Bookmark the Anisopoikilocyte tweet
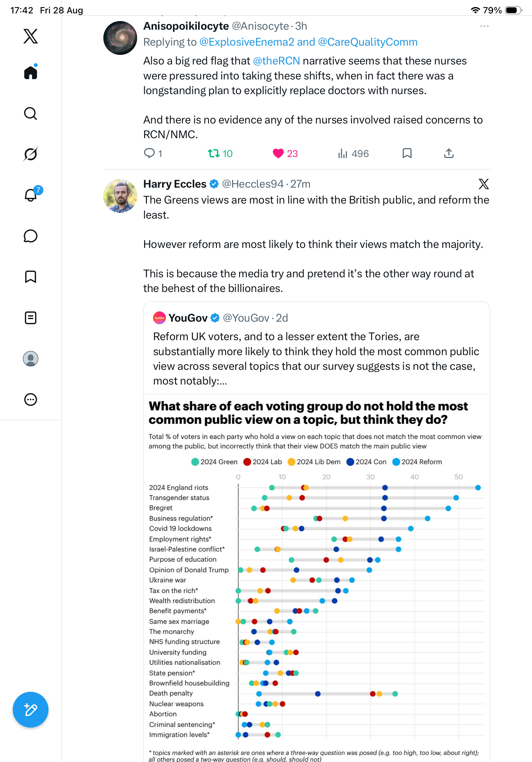Screen dimensions: 532x762 (x=407, y=153)
